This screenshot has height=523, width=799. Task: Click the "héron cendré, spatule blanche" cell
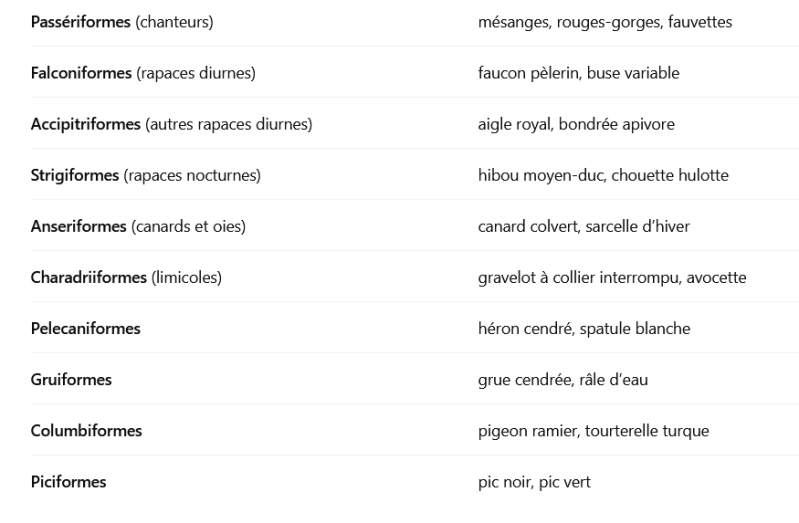pyautogui.click(x=583, y=329)
